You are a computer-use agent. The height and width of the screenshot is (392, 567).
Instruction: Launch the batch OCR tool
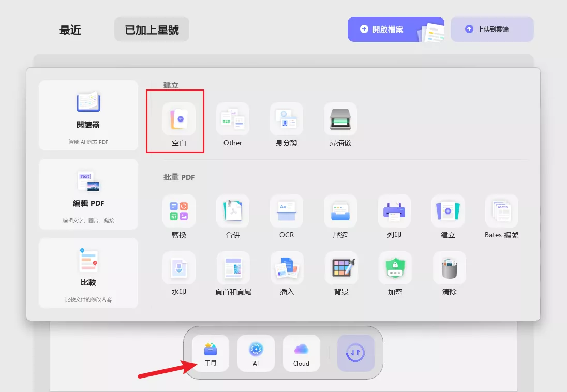287,211
